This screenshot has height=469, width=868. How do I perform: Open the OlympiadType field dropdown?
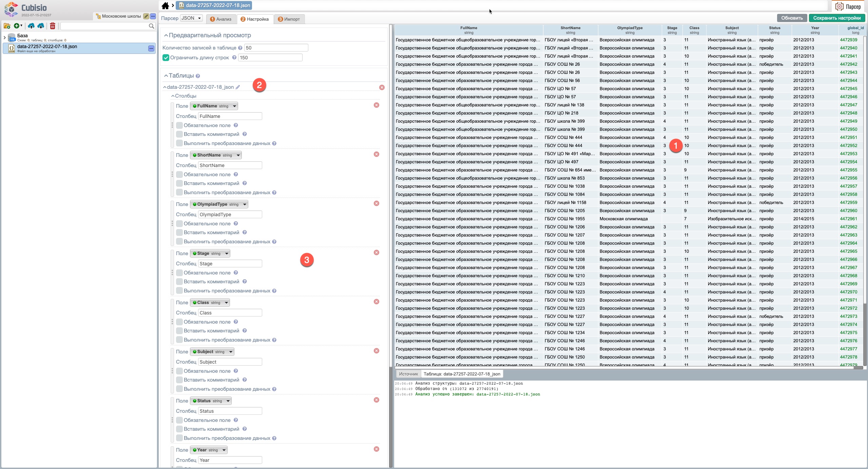219,204
